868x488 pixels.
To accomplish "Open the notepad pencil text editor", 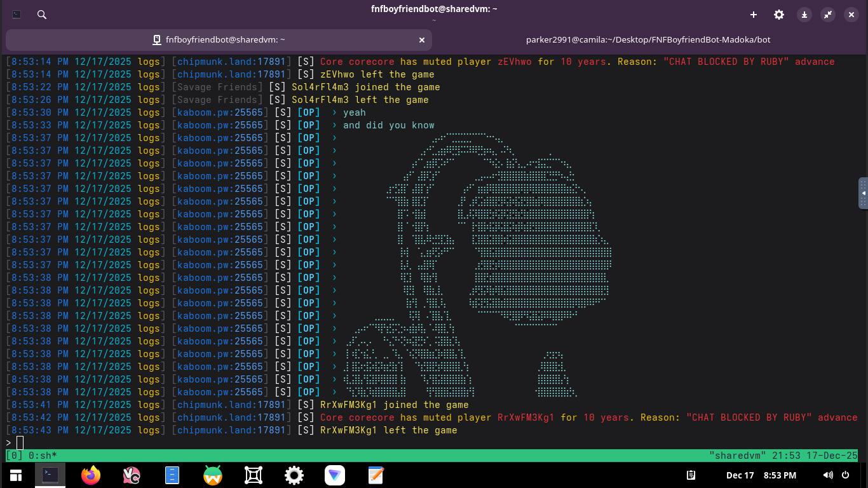I will click(x=376, y=475).
